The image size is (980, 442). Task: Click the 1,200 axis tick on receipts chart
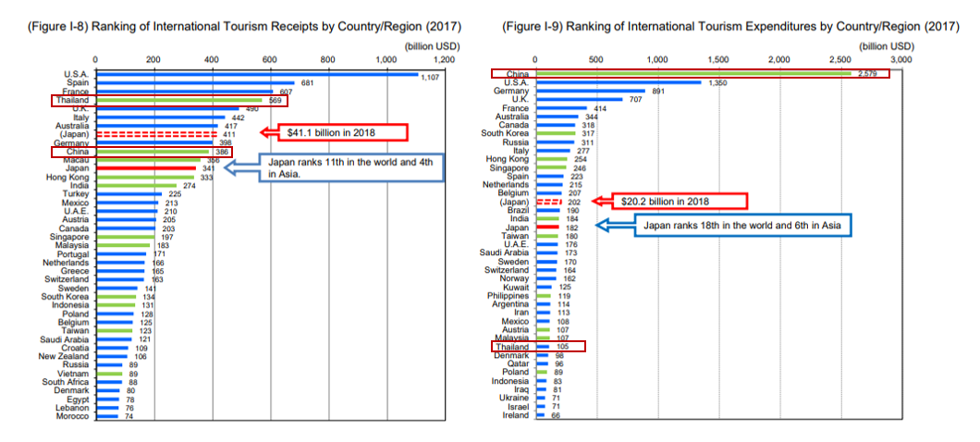click(445, 60)
